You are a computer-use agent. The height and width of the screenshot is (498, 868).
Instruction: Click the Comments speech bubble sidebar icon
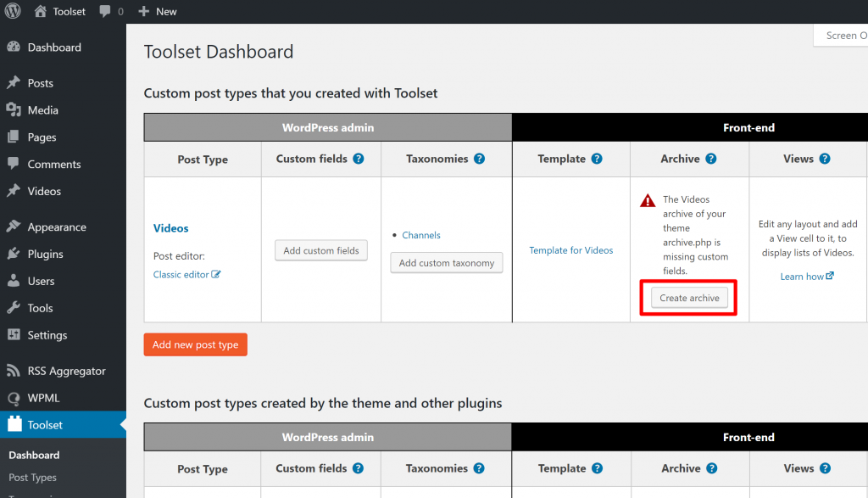coord(14,164)
